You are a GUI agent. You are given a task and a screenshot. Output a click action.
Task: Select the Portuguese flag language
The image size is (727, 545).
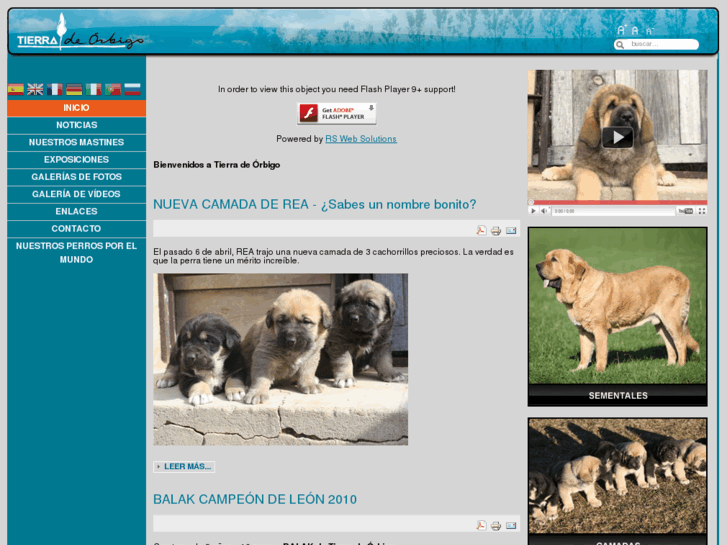click(113, 89)
